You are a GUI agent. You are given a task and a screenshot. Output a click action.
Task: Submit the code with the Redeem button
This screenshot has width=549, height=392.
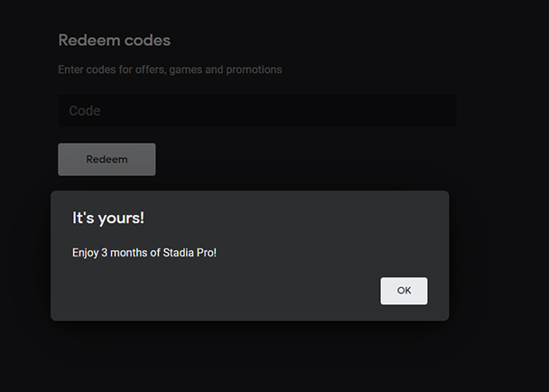click(x=107, y=160)
